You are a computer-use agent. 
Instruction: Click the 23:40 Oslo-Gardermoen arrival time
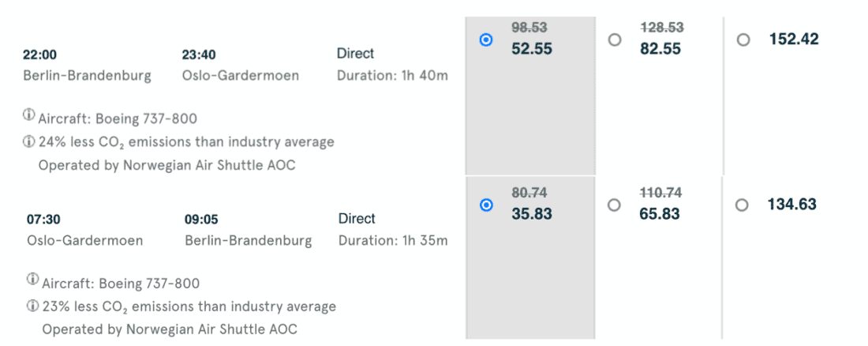click(x=198, y=55)
